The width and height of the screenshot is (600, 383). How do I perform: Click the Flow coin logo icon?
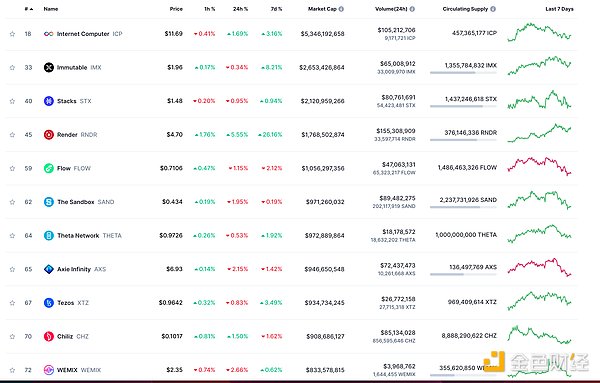pyautogui.click(x=49, y=168)
